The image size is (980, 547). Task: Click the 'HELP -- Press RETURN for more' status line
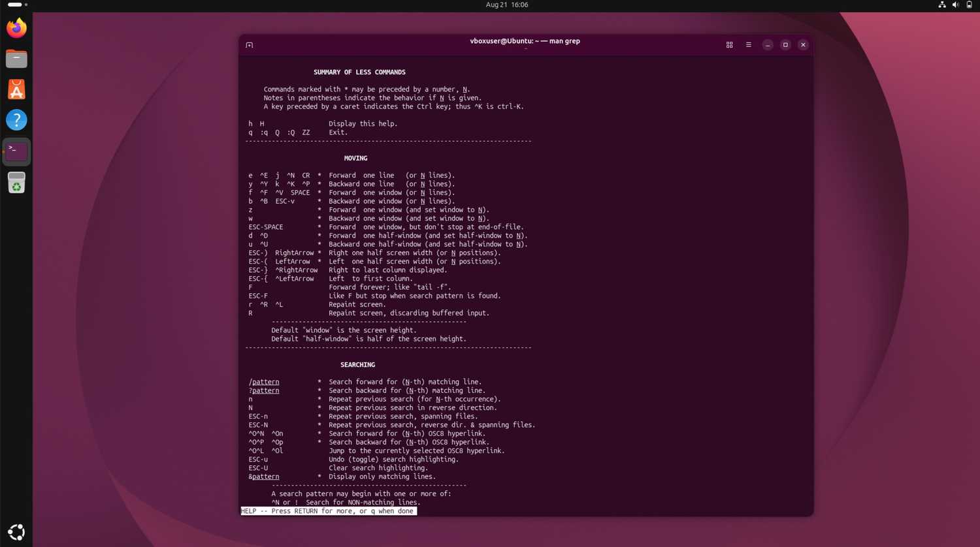pos(329,511)
